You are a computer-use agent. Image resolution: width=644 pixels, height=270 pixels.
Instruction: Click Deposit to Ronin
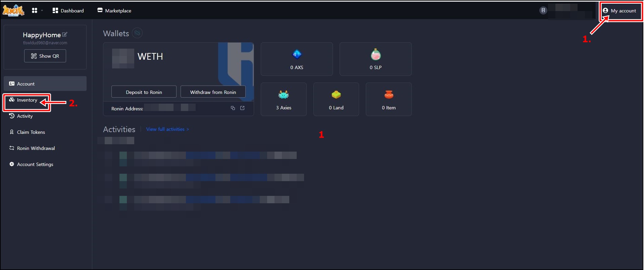tap(144, 92)
